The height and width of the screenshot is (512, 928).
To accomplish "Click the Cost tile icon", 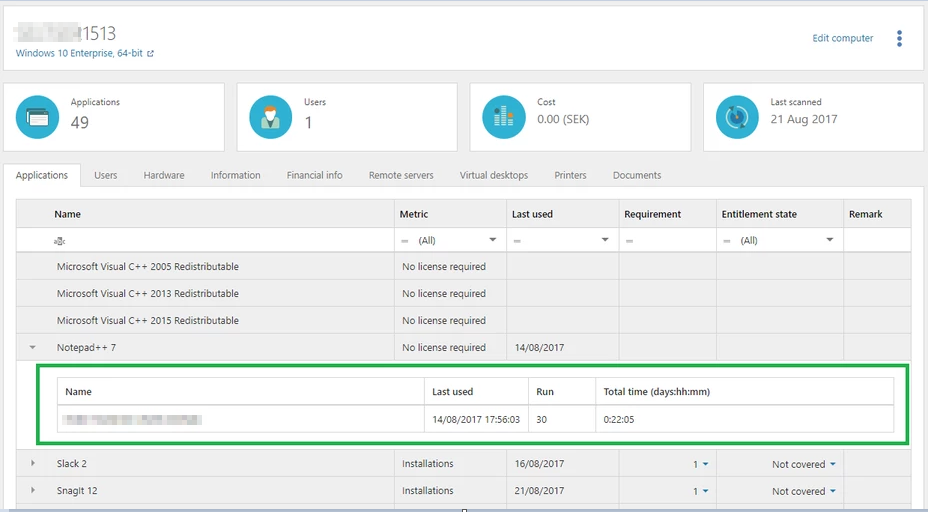I will [504, 117].
